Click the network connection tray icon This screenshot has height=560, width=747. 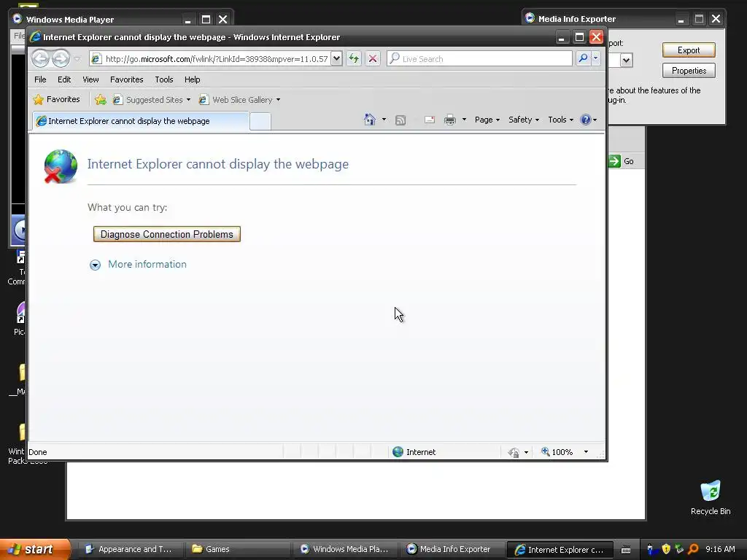click(x=651, y=549)
